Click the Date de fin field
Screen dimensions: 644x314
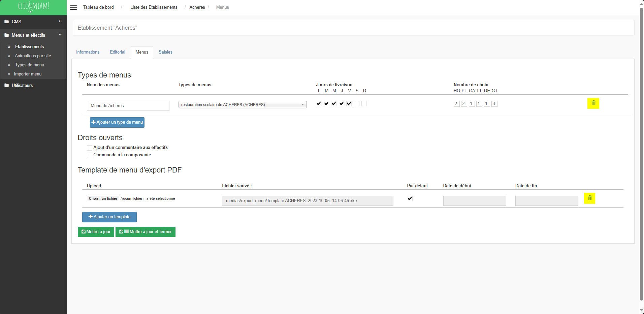(x=547, y=201)
